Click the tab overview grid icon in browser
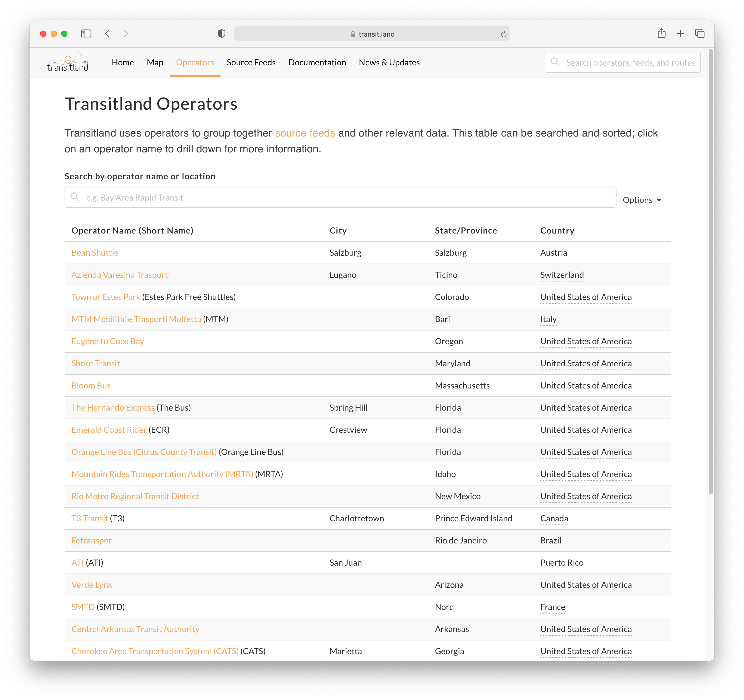 [700, 33]
